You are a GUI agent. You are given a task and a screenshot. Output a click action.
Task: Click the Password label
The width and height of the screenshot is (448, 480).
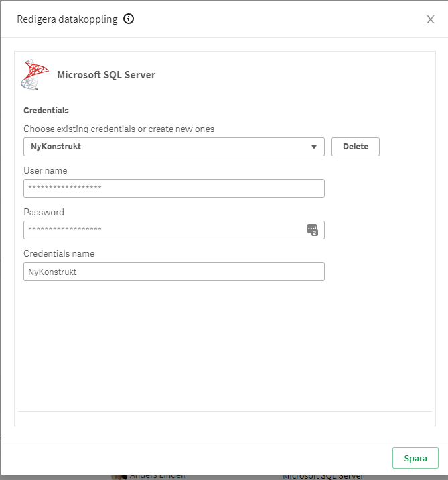click(x=44, y=212)
